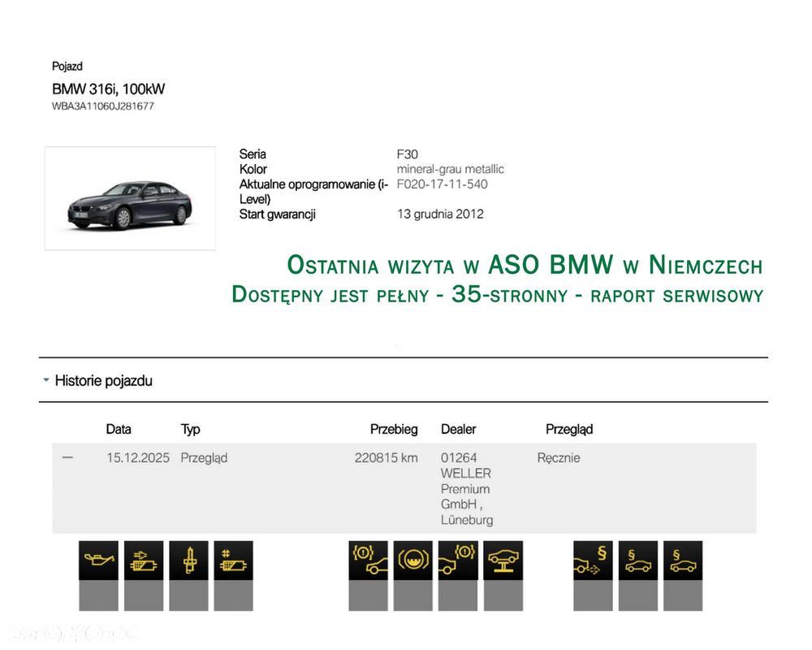Click the Start gwarancji label
812x650 pixels.
click(278, 214)
